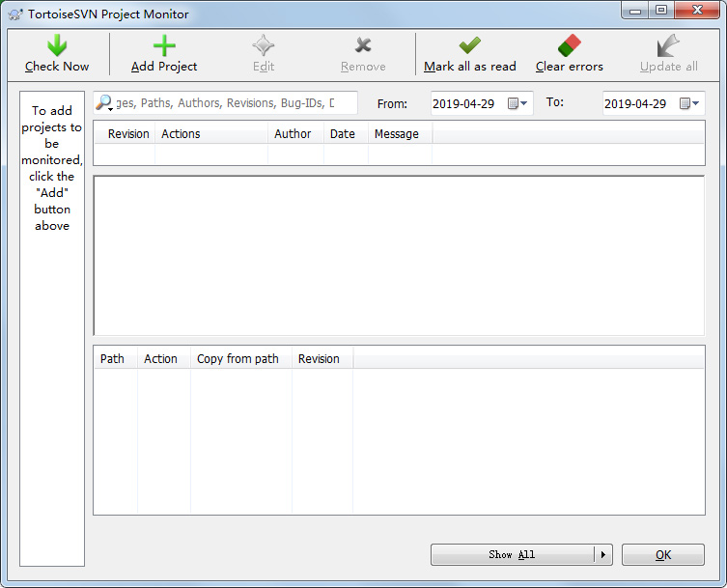727x588 pixels.
Task: Close the Project Monitor window
Action: pyautogui.click(x=697, y=11)
